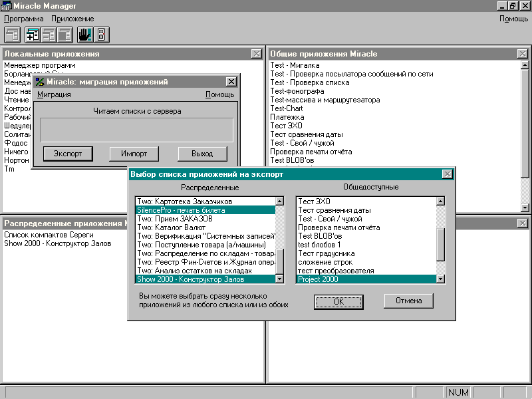Click the traffic light toolbar icon
The width and height of the screenshot is (532, 399).
pyautogui.click(x=101, y=35)
